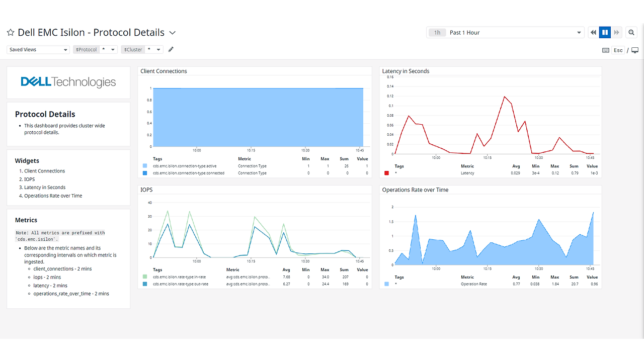
Task: Click the 1h time shortcut badge
Action: pos(437,33)
